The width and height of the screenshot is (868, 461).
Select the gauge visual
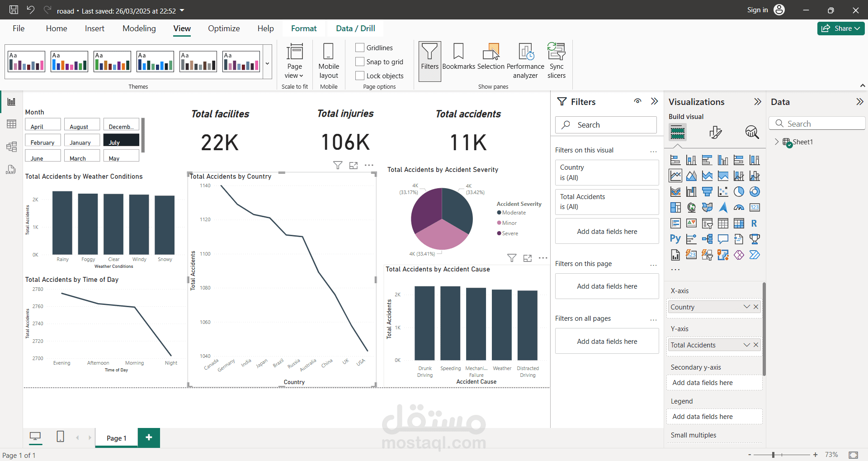click(x=739, y=207)
